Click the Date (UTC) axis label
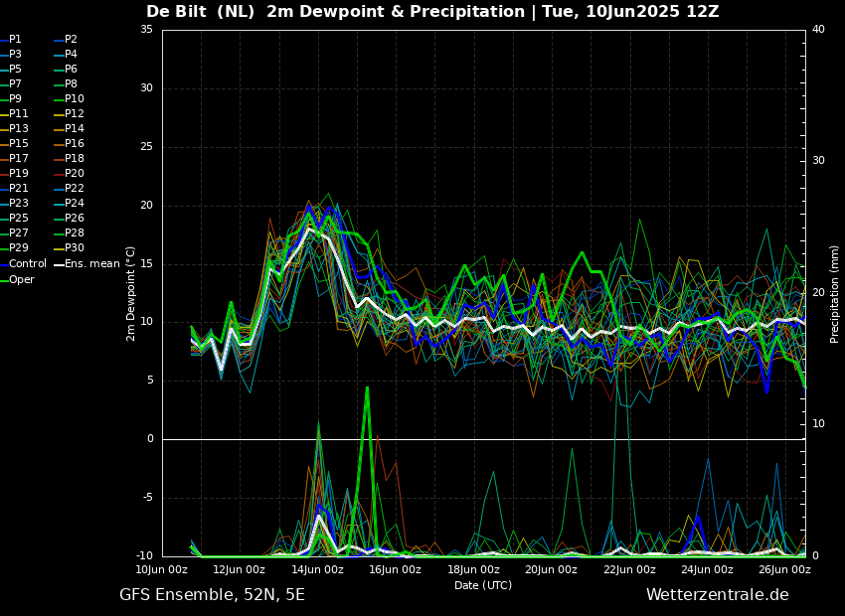This screenshot has height=616, width=845. pyautogui.click(x=483, y=586)
